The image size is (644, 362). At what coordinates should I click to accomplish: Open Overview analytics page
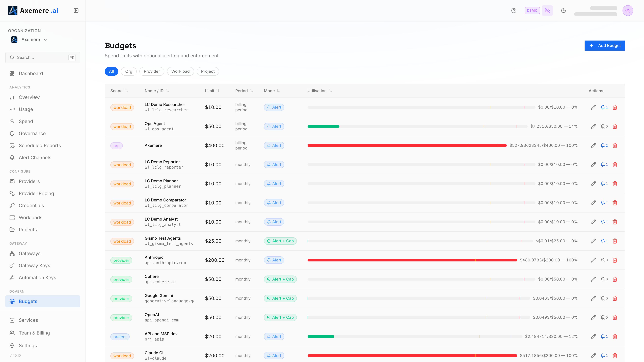[x=43, y=97]
